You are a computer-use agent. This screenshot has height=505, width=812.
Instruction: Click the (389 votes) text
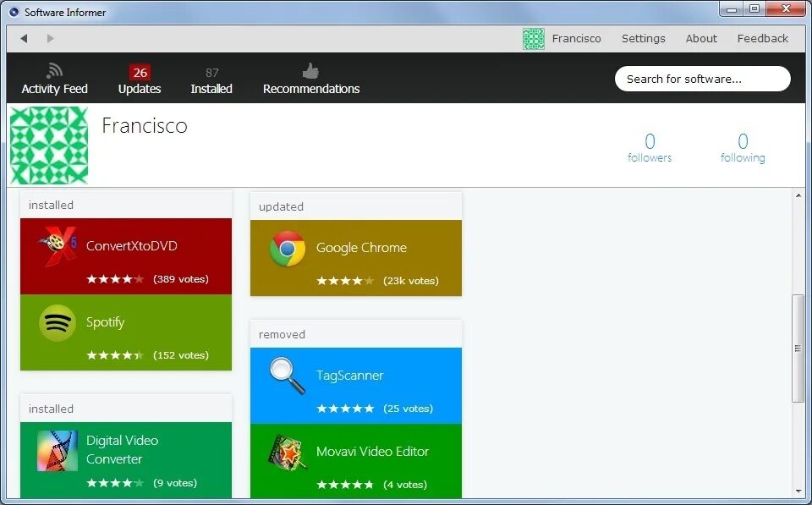pyautogui.click(x=181, y=279)
